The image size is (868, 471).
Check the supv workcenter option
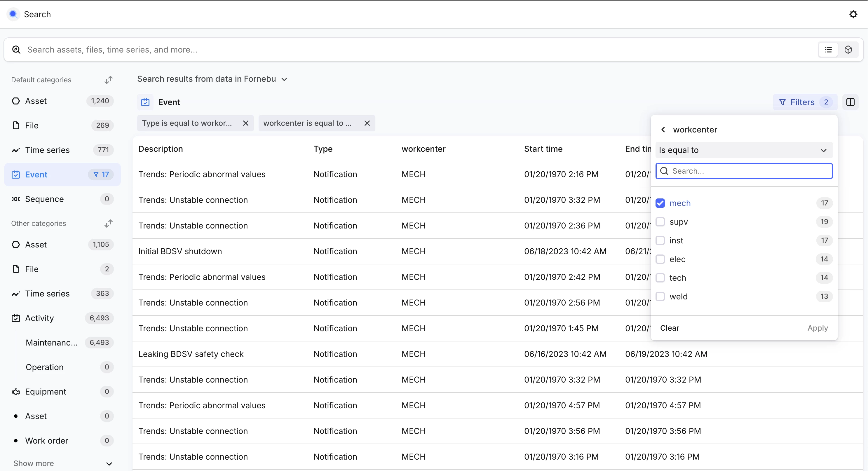660,222
